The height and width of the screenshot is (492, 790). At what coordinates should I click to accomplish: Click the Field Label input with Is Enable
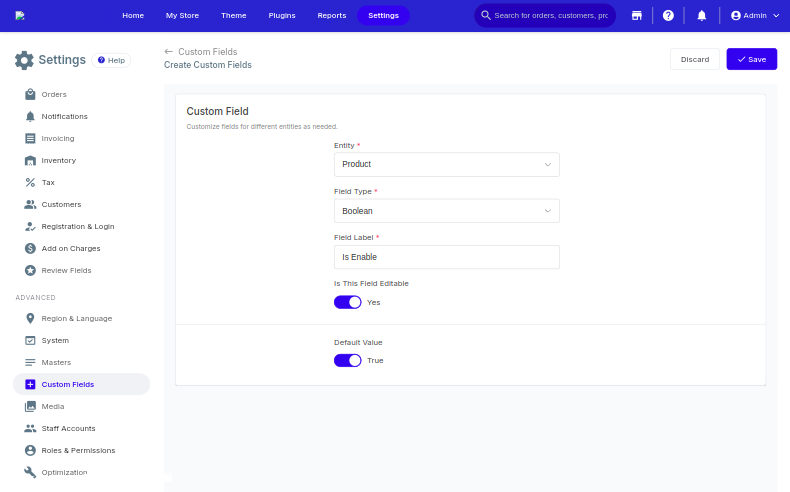point(446,257)
